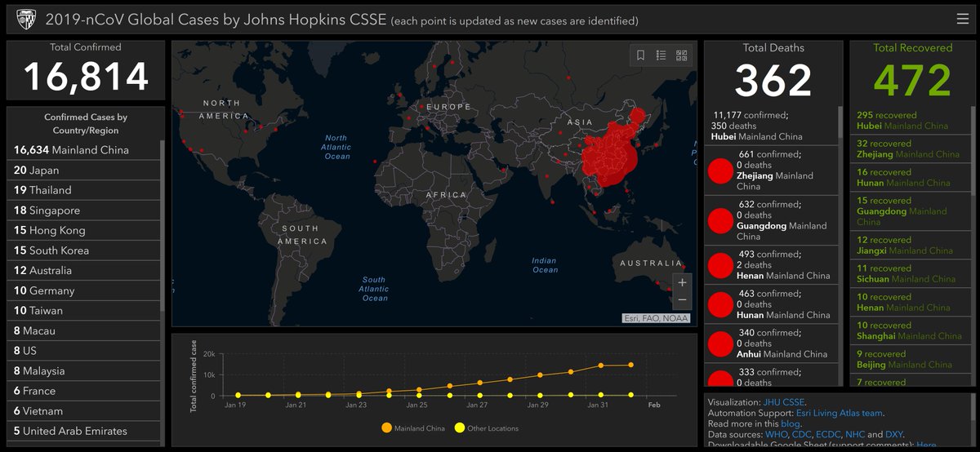Select 16 recovered Hunan entry
The height and width of the screenshot is (452, 980).
909,177
